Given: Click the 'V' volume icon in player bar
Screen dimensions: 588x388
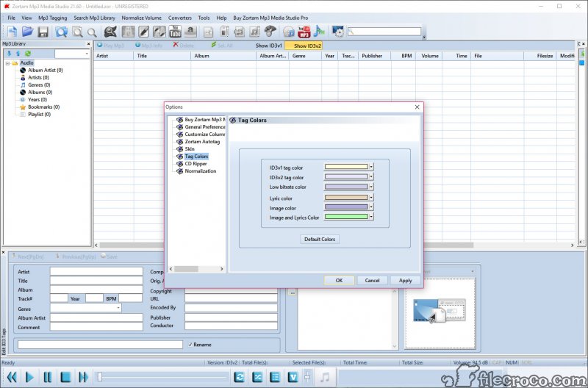Looking at the screenshot, I should [293, 377].
